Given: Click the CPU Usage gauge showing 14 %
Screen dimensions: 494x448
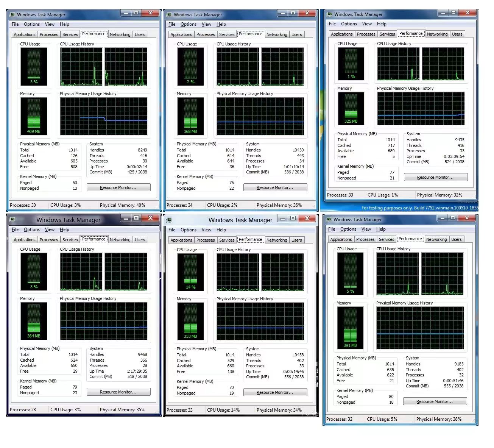Looking at the screenshot, I should tap(190, 272).
